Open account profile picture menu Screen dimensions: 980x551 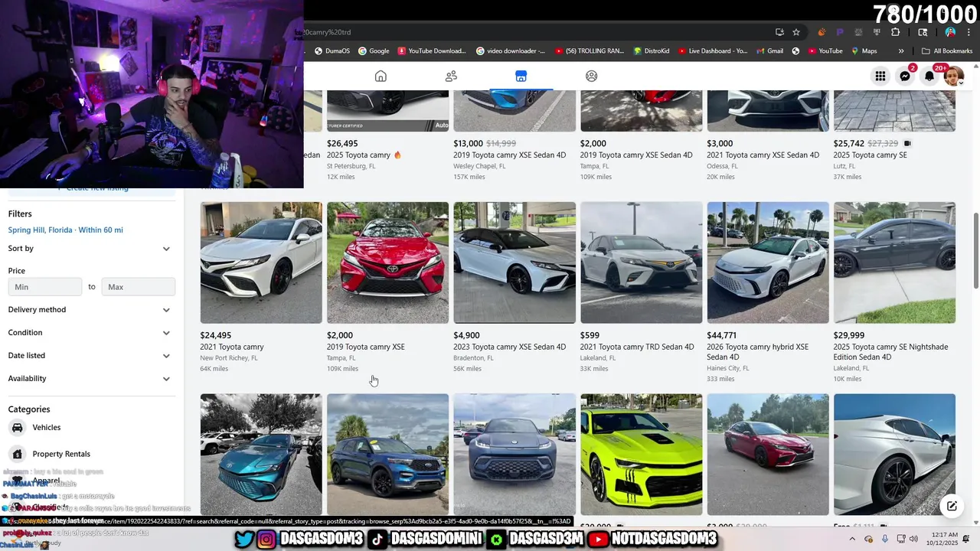point(953,76)
